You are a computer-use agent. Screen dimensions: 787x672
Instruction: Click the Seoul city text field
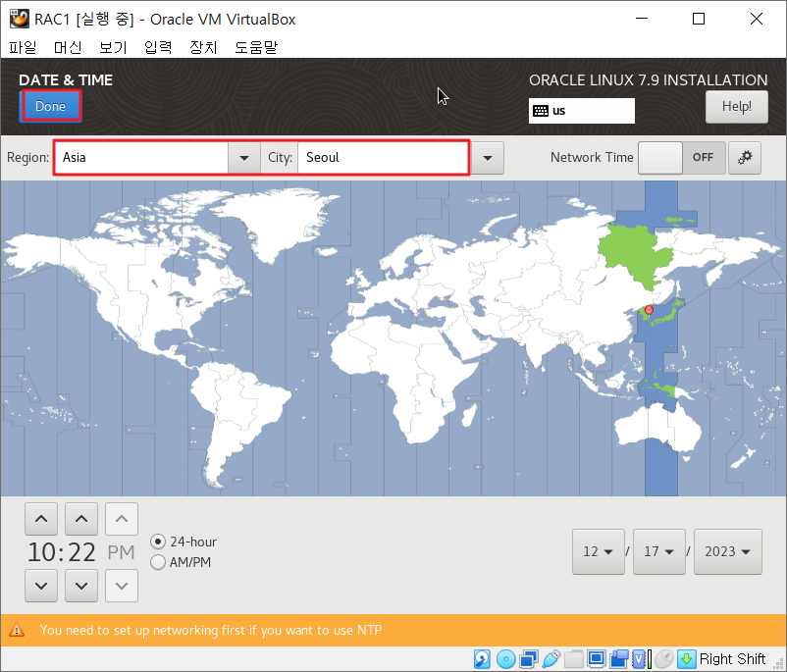(384, 158)
